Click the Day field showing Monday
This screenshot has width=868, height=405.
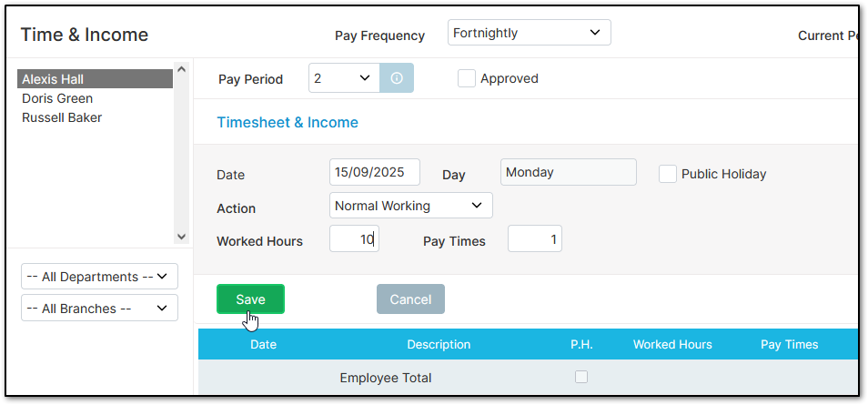[x=568, y=172]
